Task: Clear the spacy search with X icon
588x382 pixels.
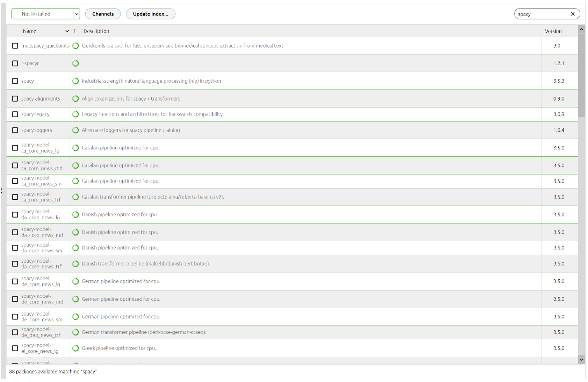Action: (572, 14)
